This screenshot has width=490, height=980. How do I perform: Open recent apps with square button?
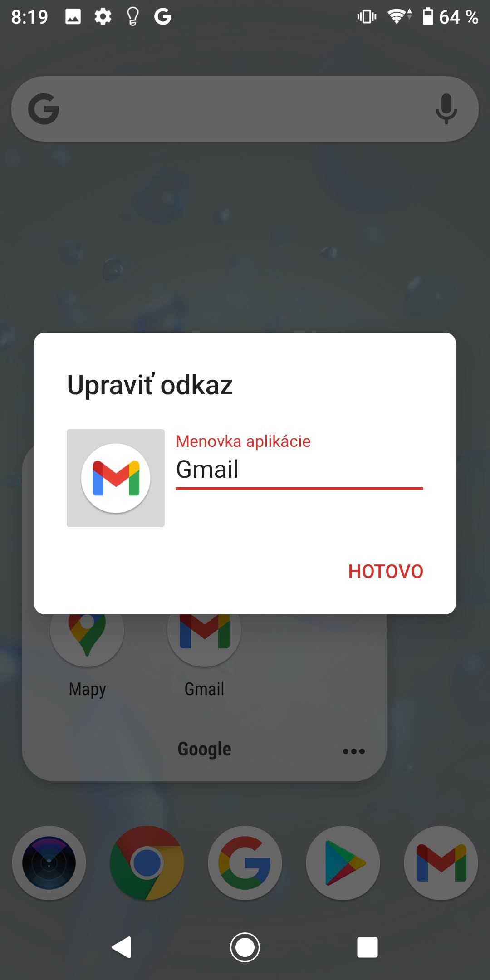367,947
